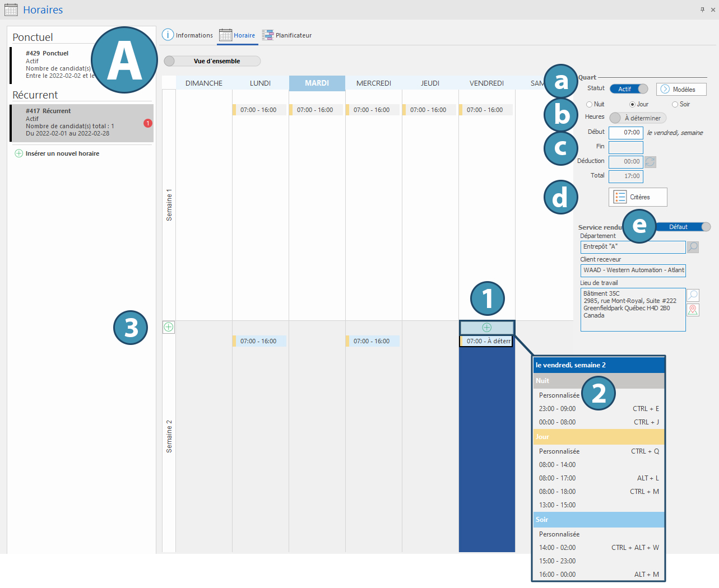Click the red notification badge on #417 Récurrent
Screen dimensions: 719x588
(x=148, y=123)
